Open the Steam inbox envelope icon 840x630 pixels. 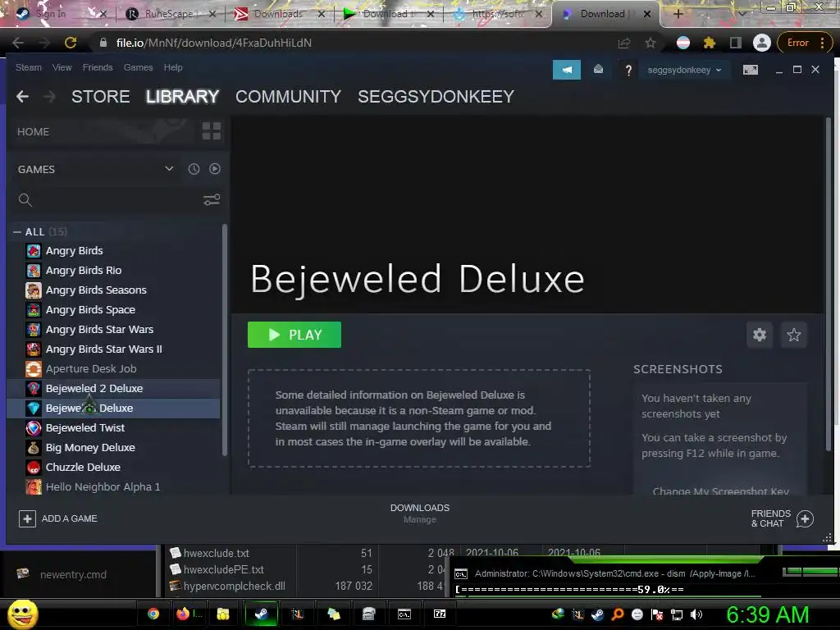tap(598, 70)
